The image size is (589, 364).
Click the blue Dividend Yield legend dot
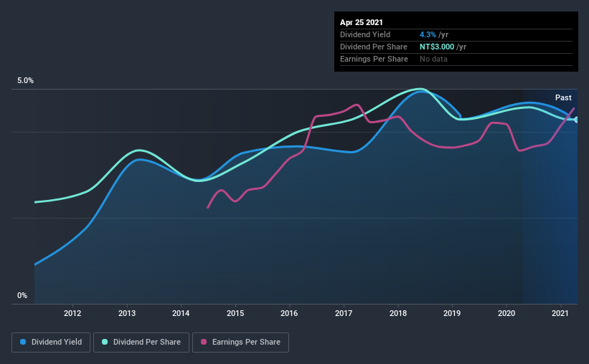tap(23, 342)
